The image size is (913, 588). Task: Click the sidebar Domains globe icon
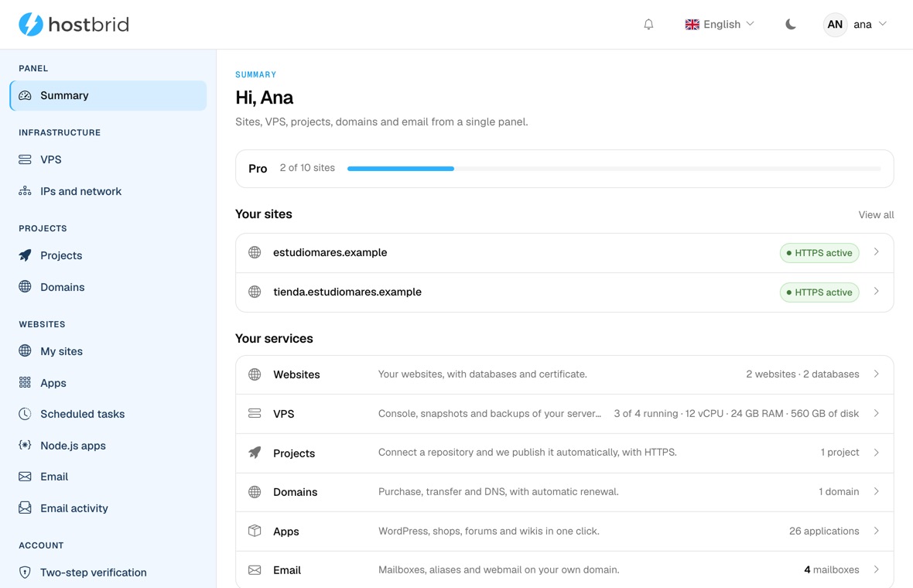[25, 286]
